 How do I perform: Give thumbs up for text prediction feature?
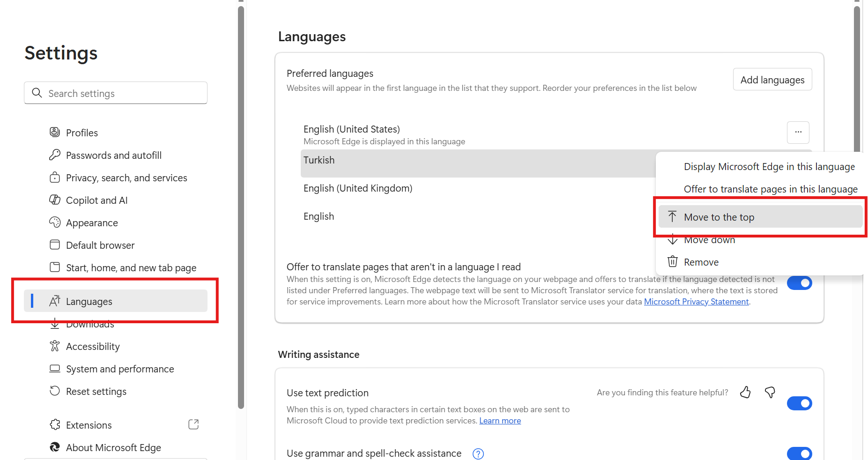745,392
